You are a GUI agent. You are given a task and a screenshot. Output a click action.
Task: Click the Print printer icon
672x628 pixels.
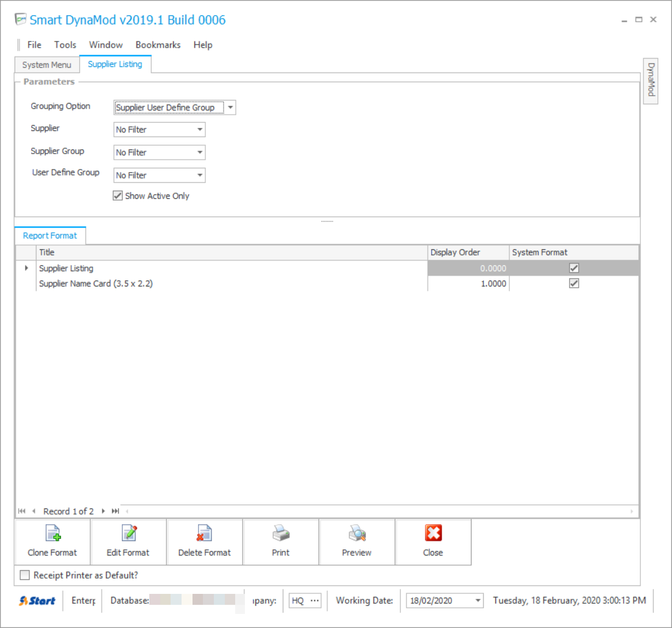[281, 533]
